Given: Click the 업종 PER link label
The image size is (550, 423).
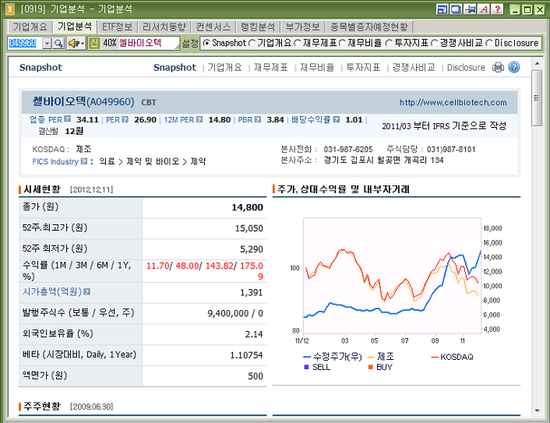Looking at the screenshot, I should (x=46, y=120).
